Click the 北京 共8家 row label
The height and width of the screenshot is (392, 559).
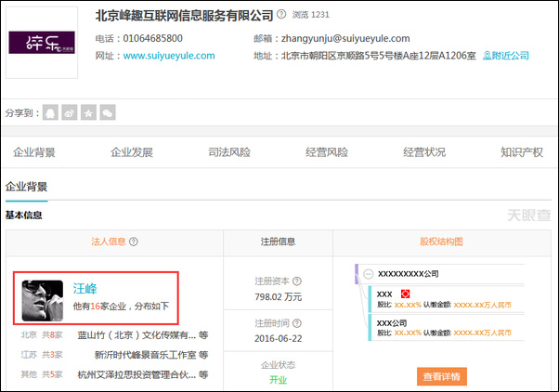[42, 335]
